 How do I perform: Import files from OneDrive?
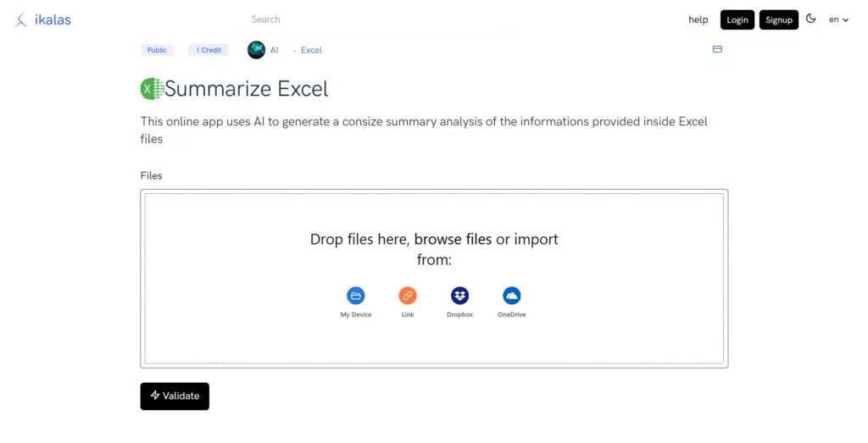point(511,296)
